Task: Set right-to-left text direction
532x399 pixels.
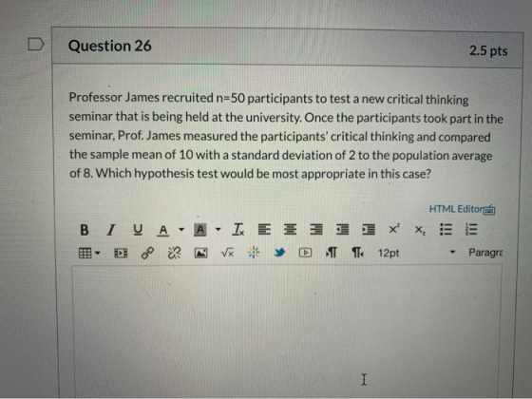Action: point(357,253)
